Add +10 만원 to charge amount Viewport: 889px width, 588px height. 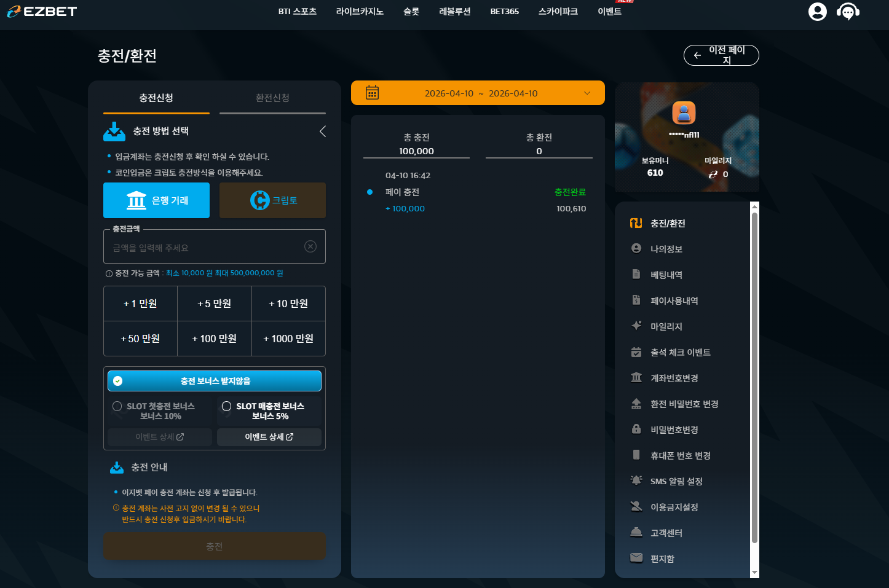(288, 304)
